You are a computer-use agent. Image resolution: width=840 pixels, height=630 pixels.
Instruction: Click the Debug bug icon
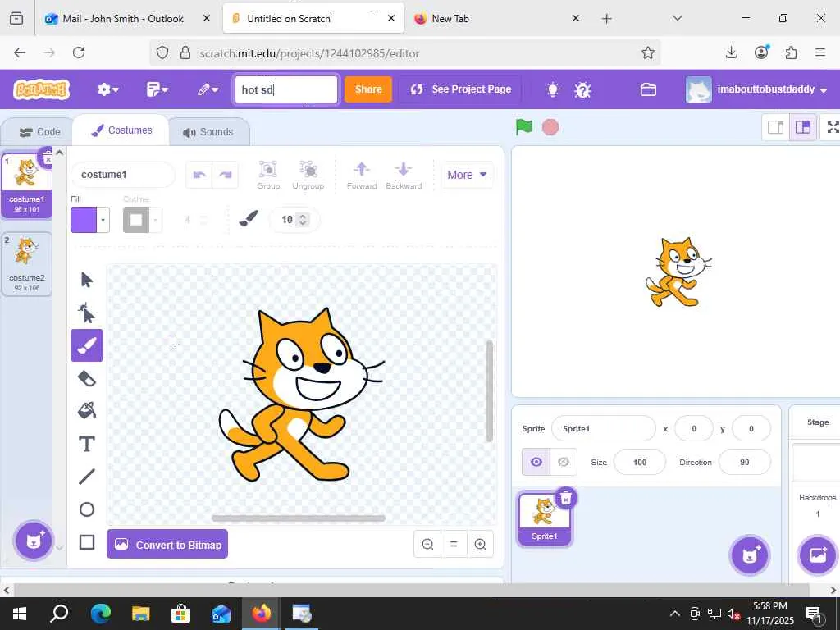tap(582, 89)
